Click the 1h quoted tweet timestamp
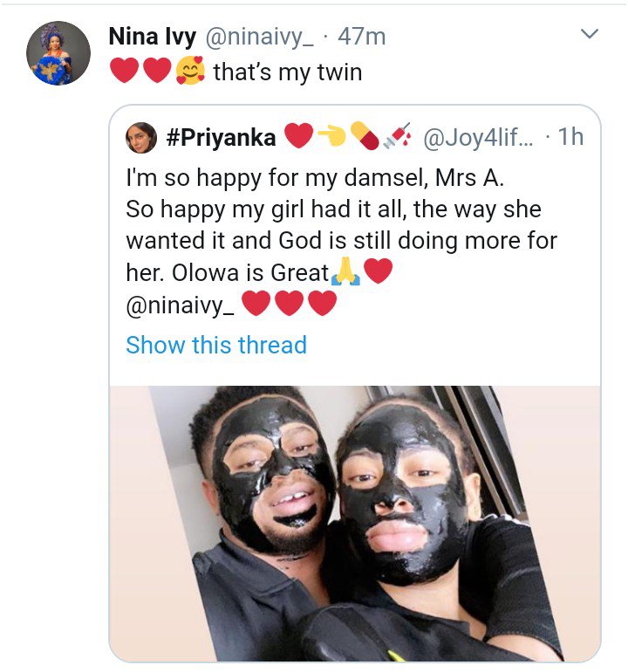 point(569,137)
